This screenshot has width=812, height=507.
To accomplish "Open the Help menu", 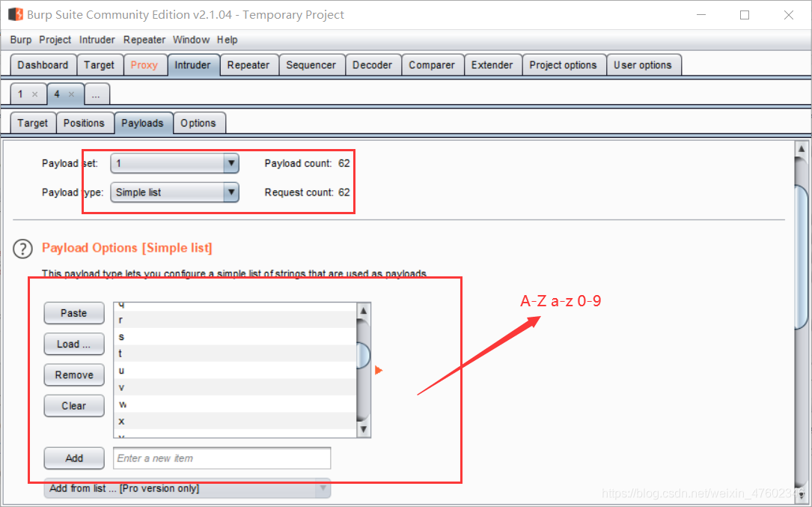I will pos(227,40).
